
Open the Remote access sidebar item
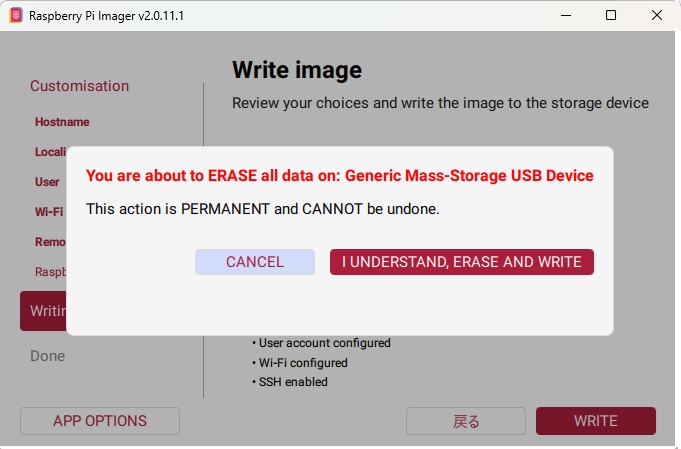point(50,242)
